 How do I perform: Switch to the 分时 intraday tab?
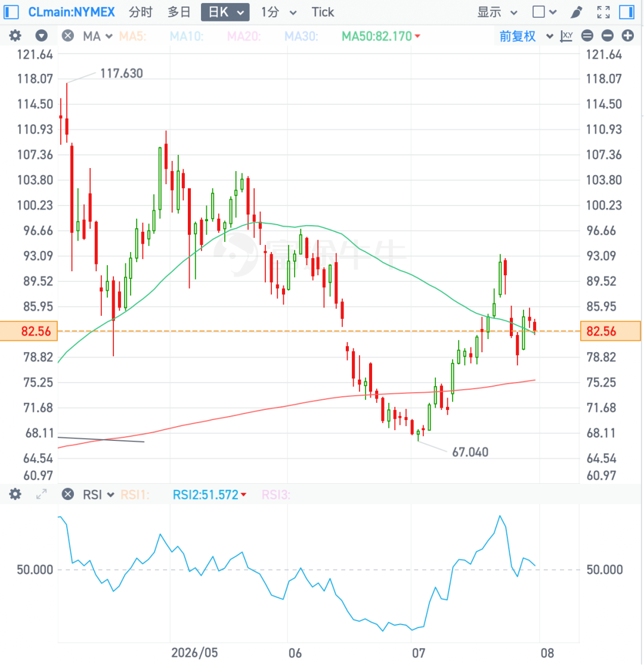tap(141, 13)
